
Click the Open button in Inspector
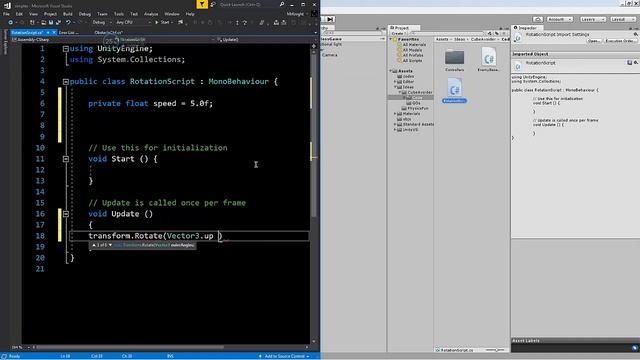click(x=594, y=41)
